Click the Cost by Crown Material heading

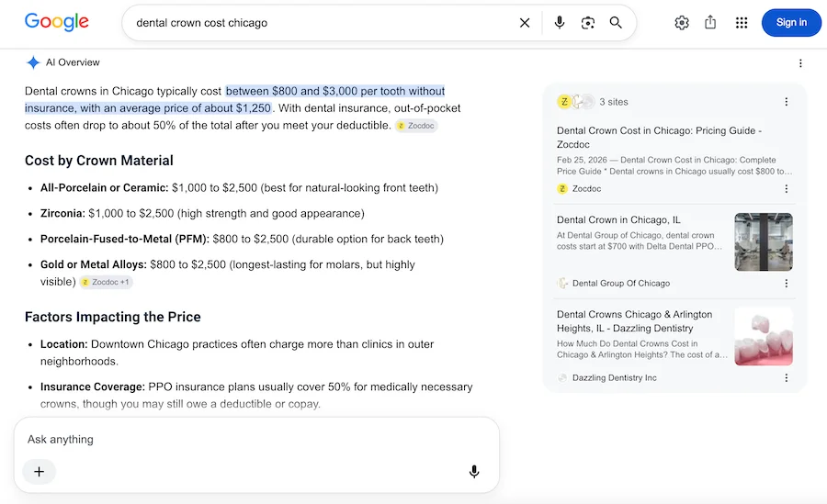(98, 161)
